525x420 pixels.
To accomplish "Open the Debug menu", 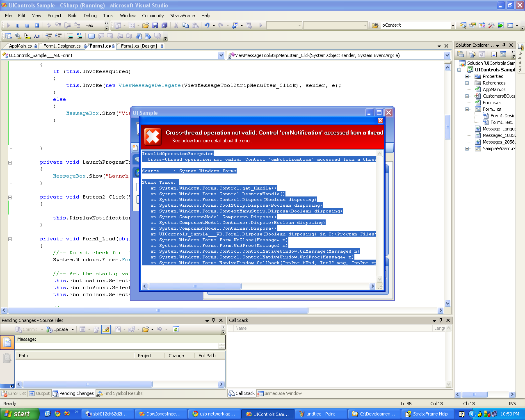I will 90,16.
